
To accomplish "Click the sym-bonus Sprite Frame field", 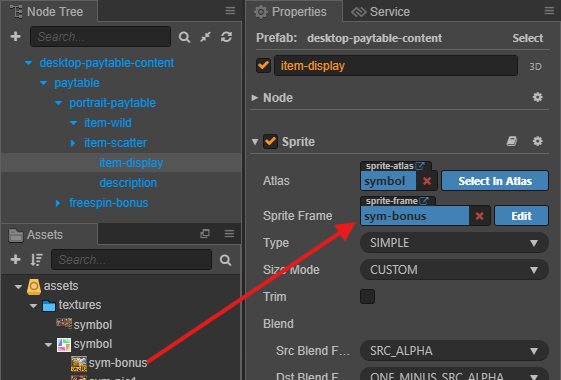I will [x=415, y=216].
